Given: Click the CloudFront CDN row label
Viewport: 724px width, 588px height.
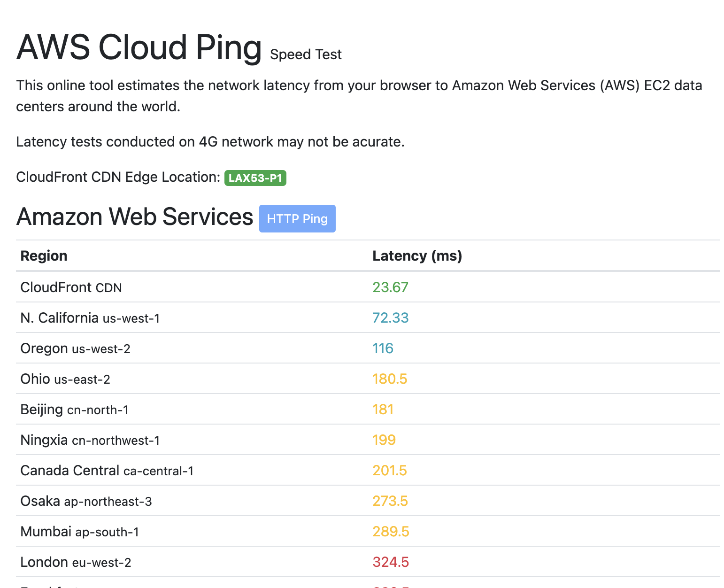Looking at the screenshot, I should 71,287.
